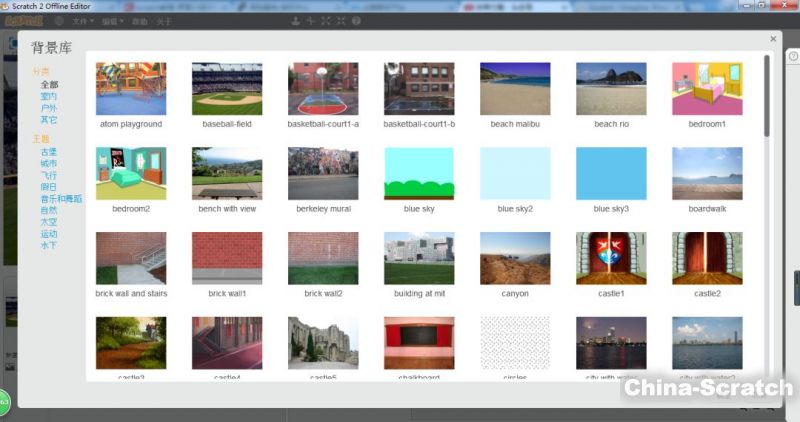Filter backdrops by 室内 category

(48, 97)
